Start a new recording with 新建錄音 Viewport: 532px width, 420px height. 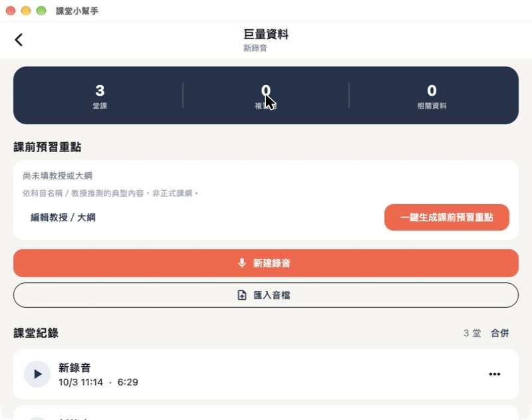click(x=265, y=263)
